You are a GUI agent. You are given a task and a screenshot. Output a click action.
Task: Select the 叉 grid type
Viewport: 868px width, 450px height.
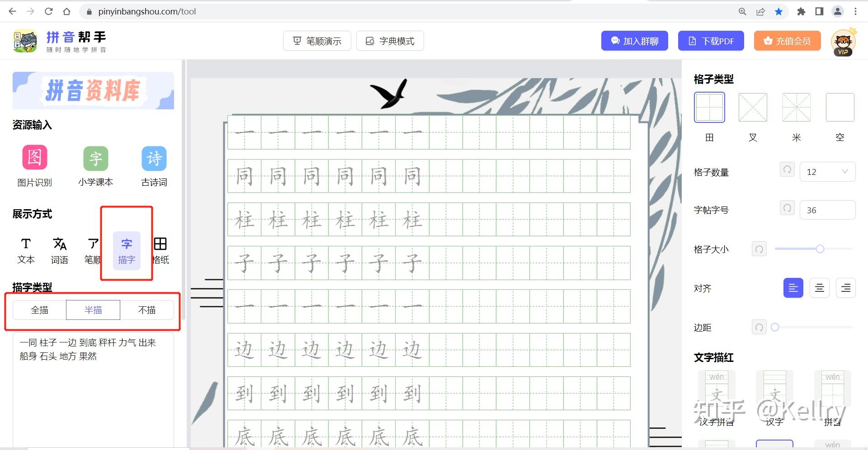pos(753,108)
